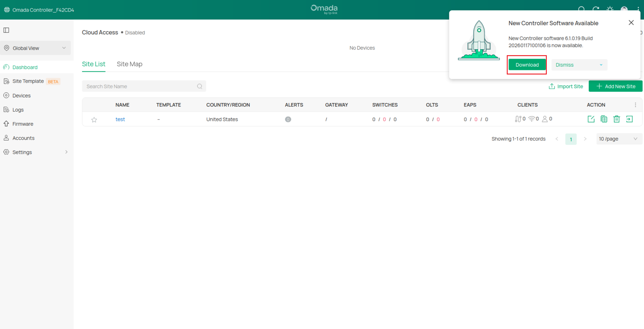Viewport: 644px width, 329px height.
Task: Delete the test site
Action: coord(617,119)
